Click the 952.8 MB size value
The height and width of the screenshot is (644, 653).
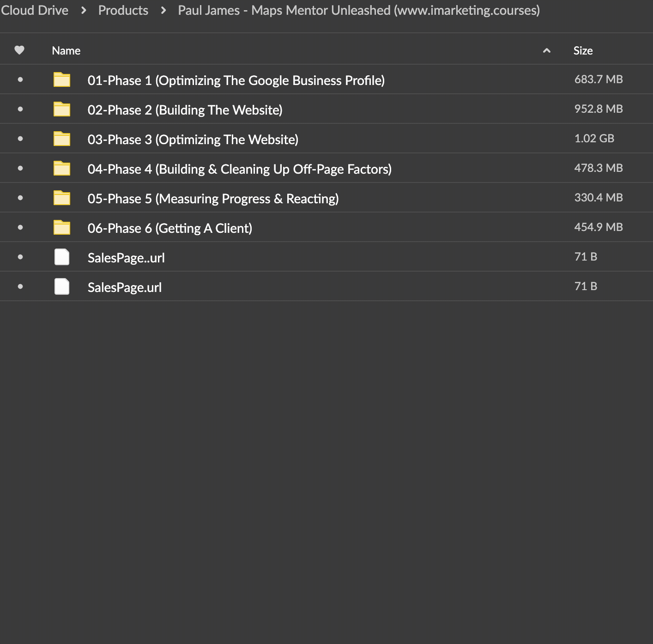pyautogui.click(x=599, y=109)
